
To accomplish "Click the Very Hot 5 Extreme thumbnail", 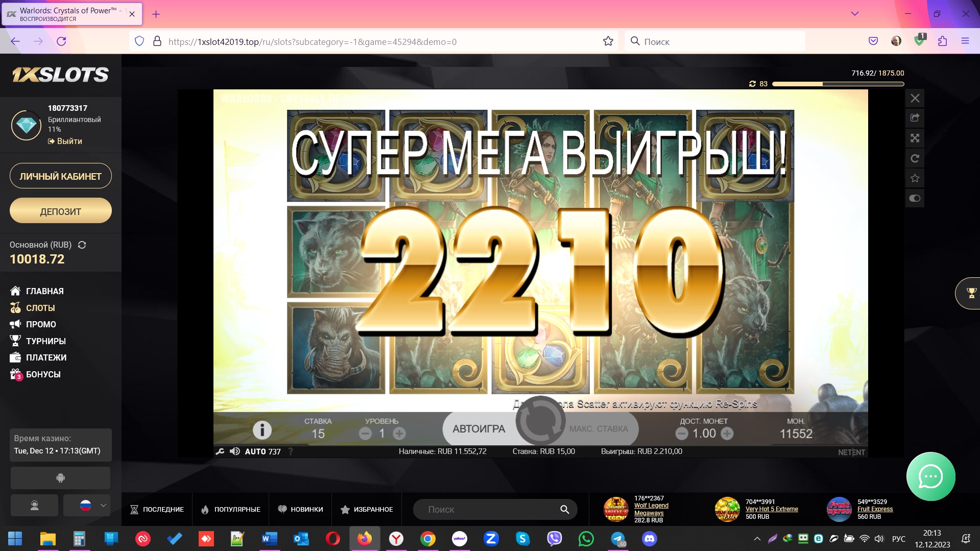I will [727, 509].
